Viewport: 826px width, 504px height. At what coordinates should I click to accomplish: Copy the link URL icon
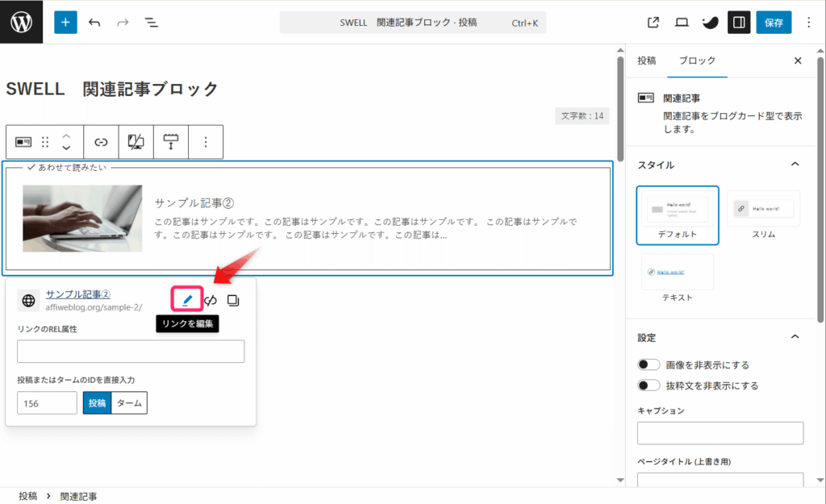coord(233,300)
